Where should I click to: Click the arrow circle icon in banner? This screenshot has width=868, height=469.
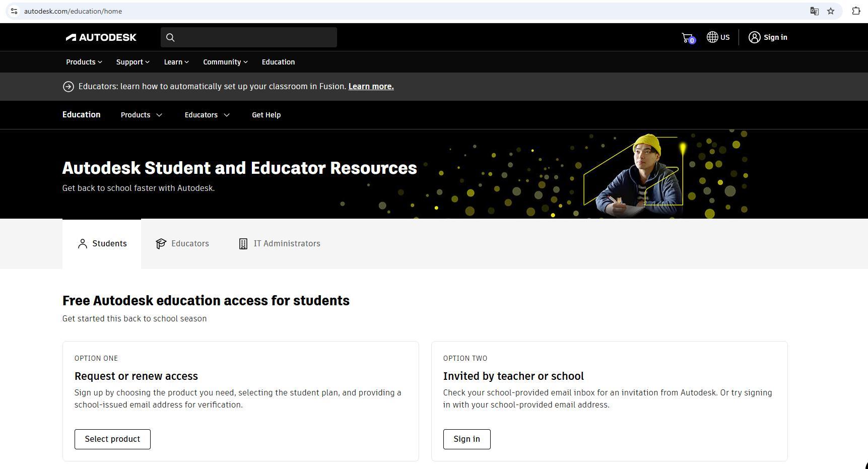68,87
